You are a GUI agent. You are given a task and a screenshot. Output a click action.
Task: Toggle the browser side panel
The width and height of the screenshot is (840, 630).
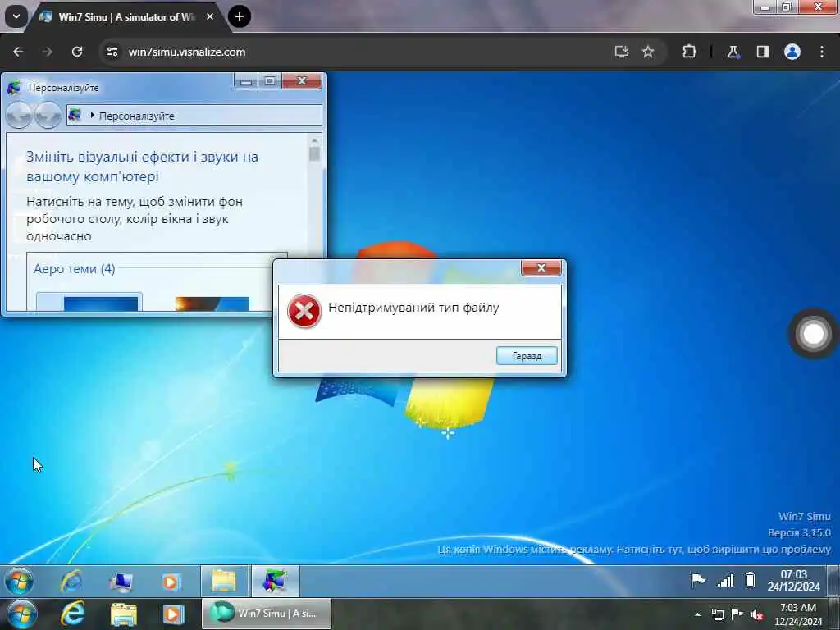pos(762,52)
